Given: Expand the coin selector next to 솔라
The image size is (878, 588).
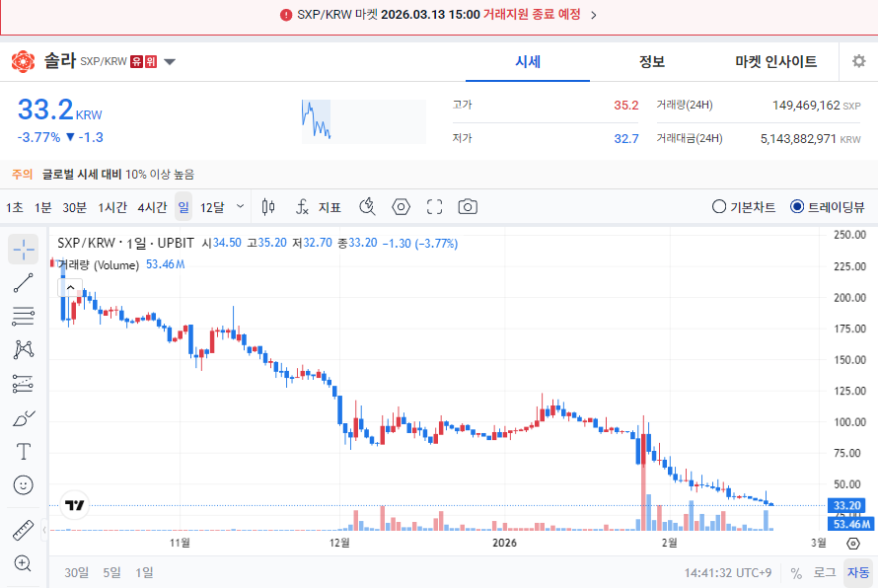Looking at the screenshot, I should point(169,60).
